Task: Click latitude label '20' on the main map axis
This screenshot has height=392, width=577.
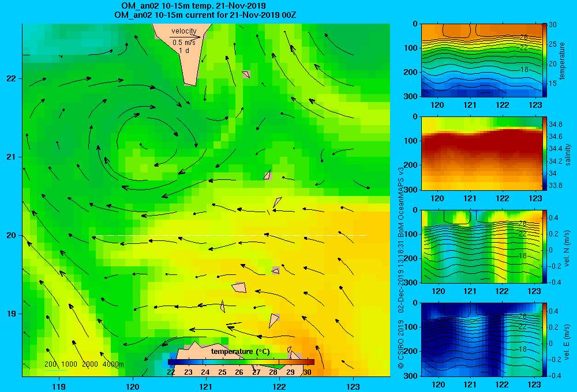Action: tap(12, 235)
